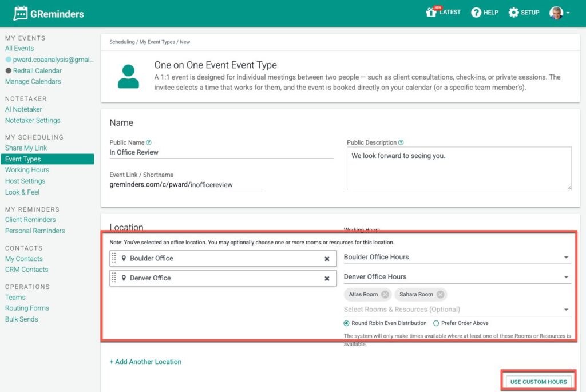The height and width of the screenshot is (392, 586).
Task: Open Setup via the gear icon
Action: click(x=513, y=13)
